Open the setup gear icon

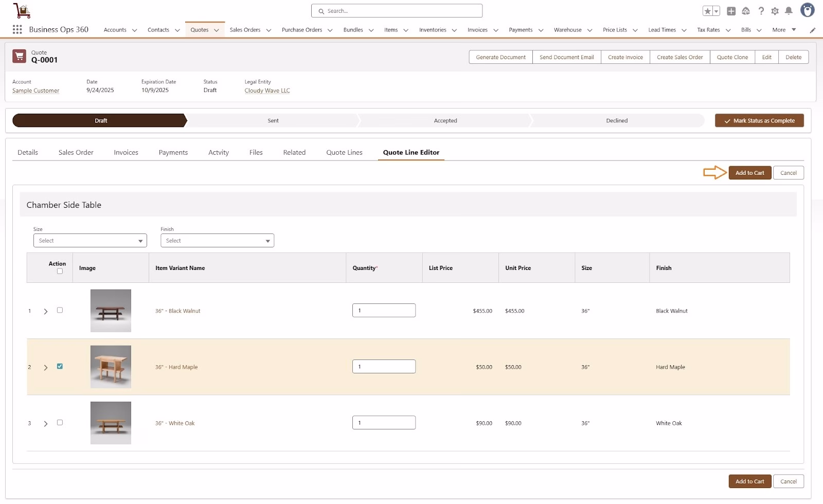pyautogui.click(x=775, y=11)
